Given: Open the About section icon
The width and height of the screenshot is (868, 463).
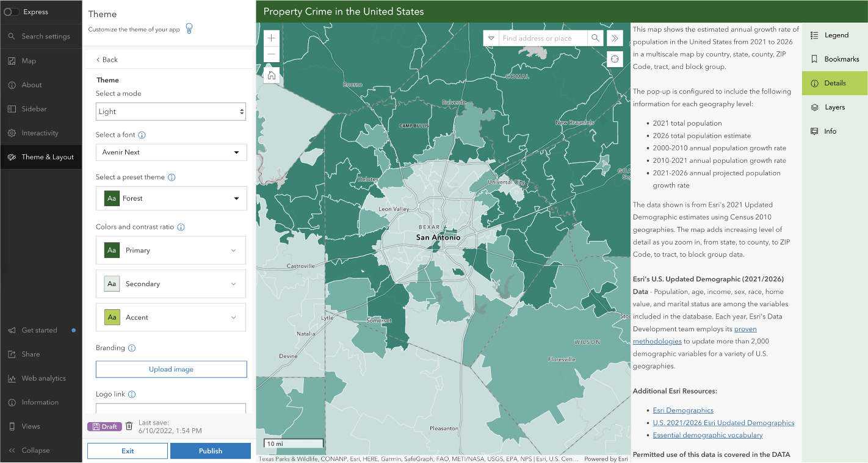Looking at the screenshot, I should coord(12,85).
